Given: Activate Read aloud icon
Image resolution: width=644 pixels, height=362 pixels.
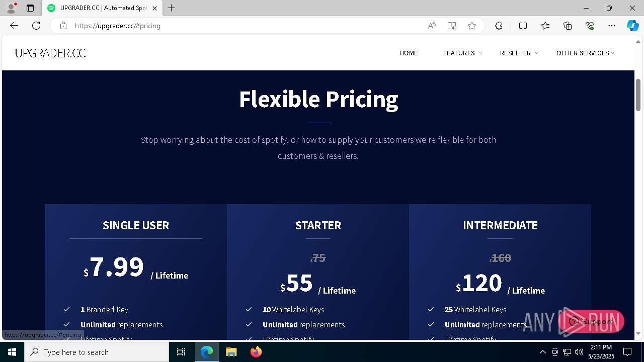Looking at the screenshot, I should point(432,26).
